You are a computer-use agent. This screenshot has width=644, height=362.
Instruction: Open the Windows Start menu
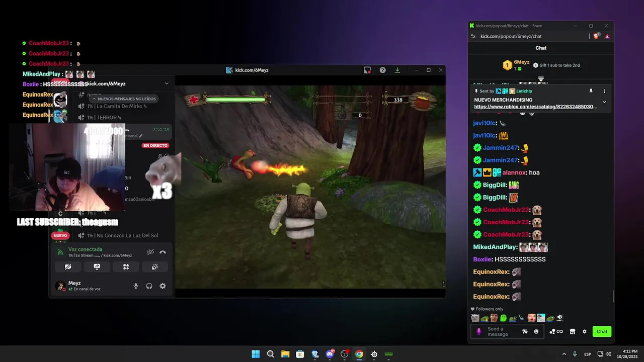(x=256, y=354)
